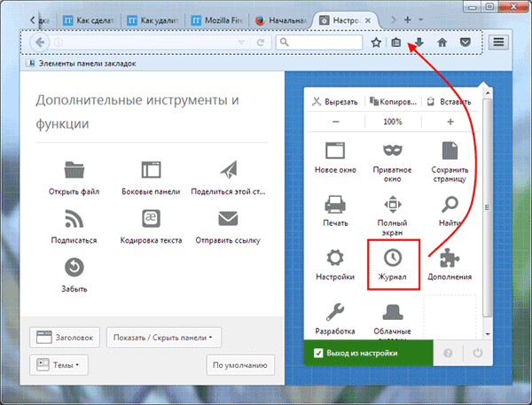This screenshot has width=532, height=405.
Task: Click Поделиться этой страницей paper plane icon
Action: (229, 169)
